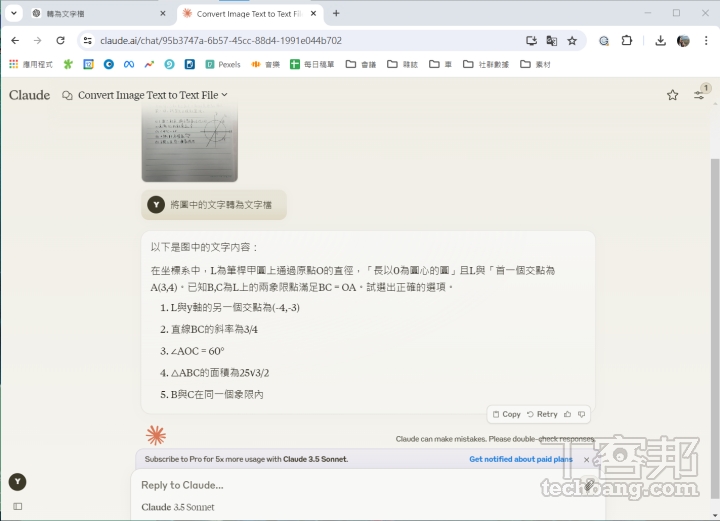The height and width of the screenshot is (521, 720).
Task: Open the Chrome profile avatar
Action: point(683,40)
